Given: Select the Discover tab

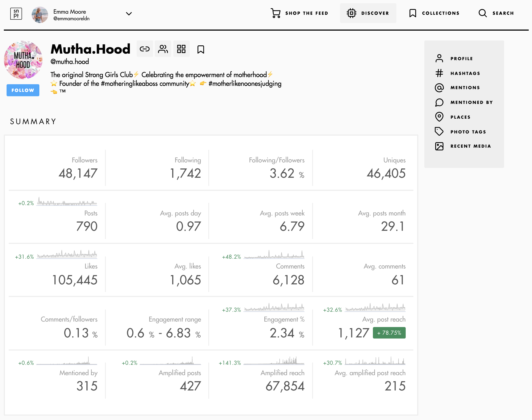Looking at the screenshot, I should click(368, 13).
